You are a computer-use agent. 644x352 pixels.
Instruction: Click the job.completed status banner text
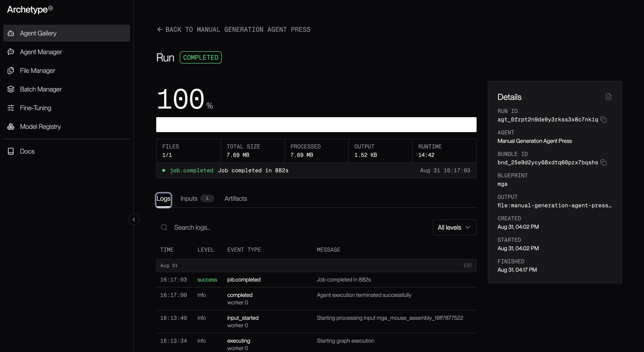(x=191, y=170)
